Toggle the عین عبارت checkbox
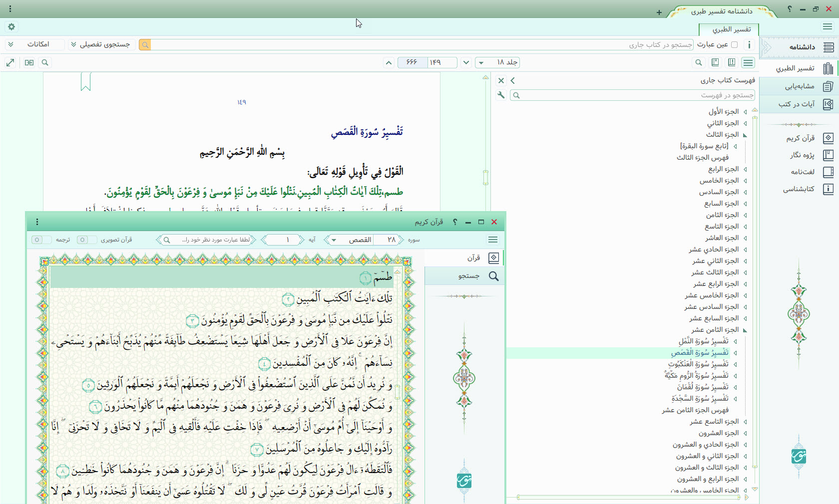839x504 pixels. [734, 44]
